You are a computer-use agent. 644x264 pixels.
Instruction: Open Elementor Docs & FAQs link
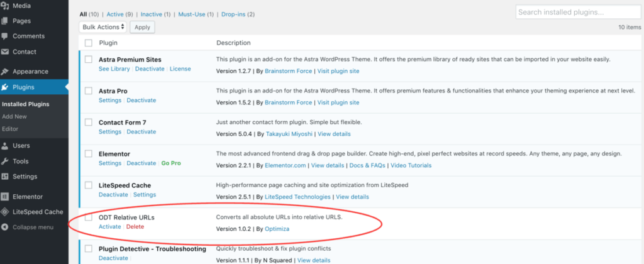point(367,165)
